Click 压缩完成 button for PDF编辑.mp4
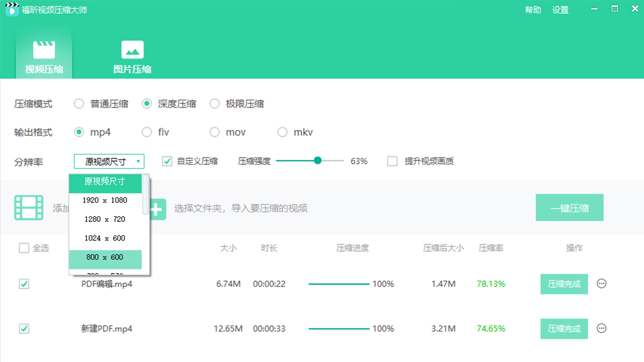 coord(565,284)
